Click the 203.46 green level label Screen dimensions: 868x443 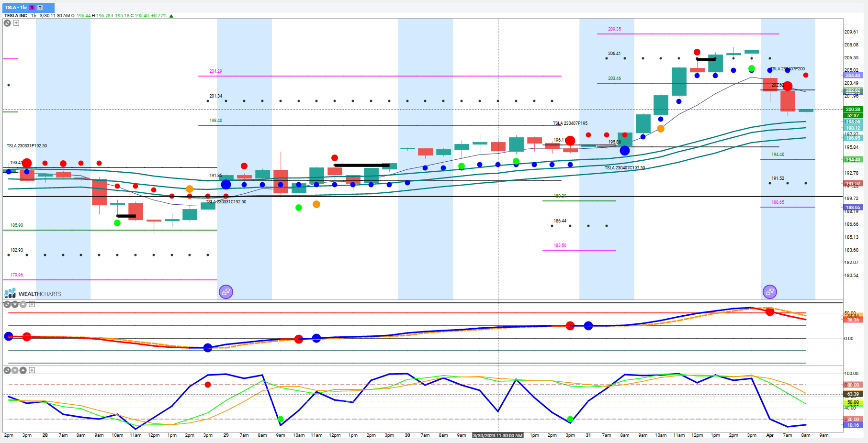click(x=614, y=78)
